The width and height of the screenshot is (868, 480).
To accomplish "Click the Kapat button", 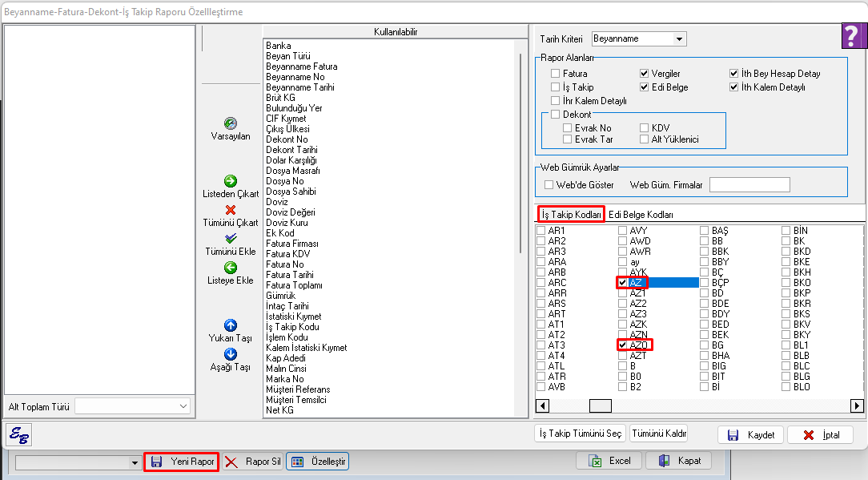I will coord(678,461).
